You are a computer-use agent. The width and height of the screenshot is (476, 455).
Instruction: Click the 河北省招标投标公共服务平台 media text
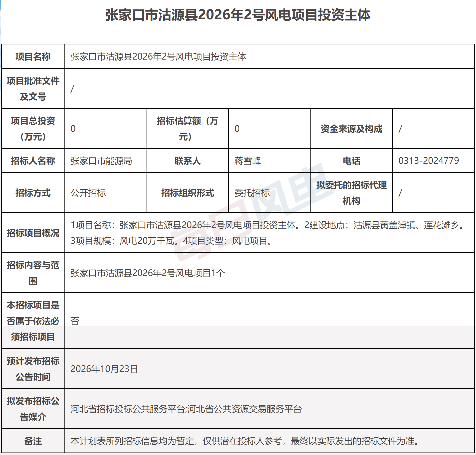pyautogui.click(x=128, y=409)
